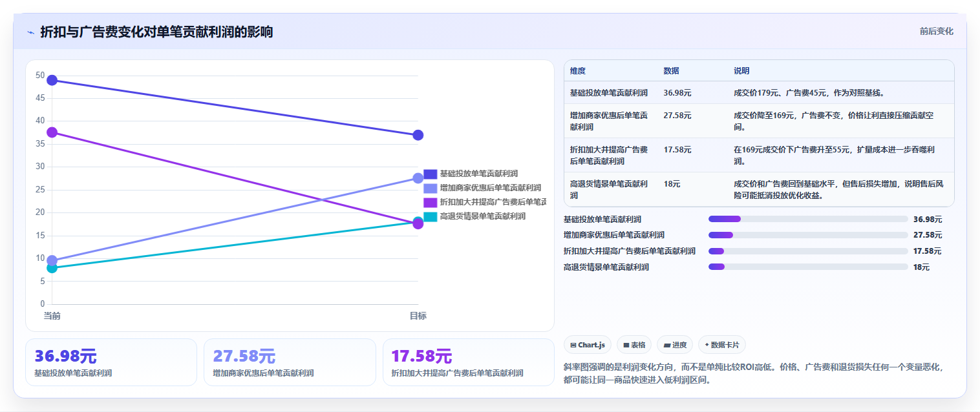Click light blue data point at 当前 near 9.5
This screenshot has height=412, width=980.
[52, 261]
